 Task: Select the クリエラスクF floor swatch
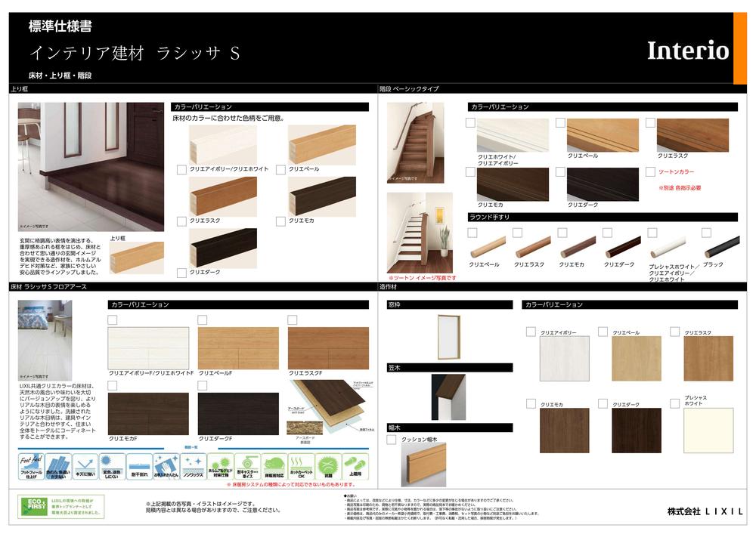tap(328, 348)
